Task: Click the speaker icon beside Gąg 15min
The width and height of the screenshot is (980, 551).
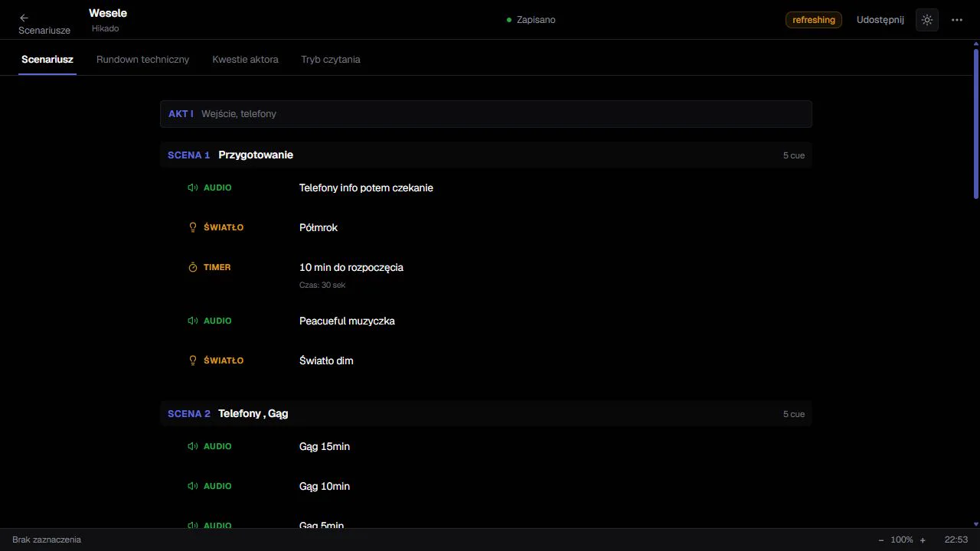Action: tap(193, 446)
